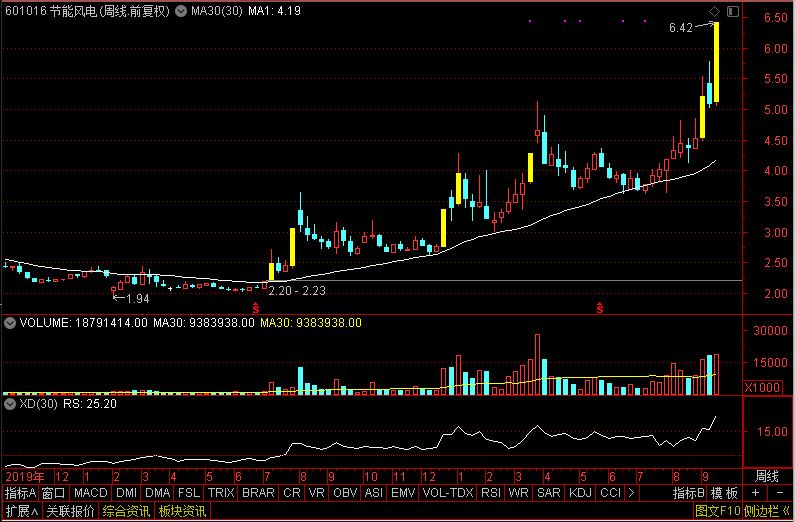Viewport: 795px width, 522px height.
Task: Open the 板块资讯 tab
Action: (182, 511)
